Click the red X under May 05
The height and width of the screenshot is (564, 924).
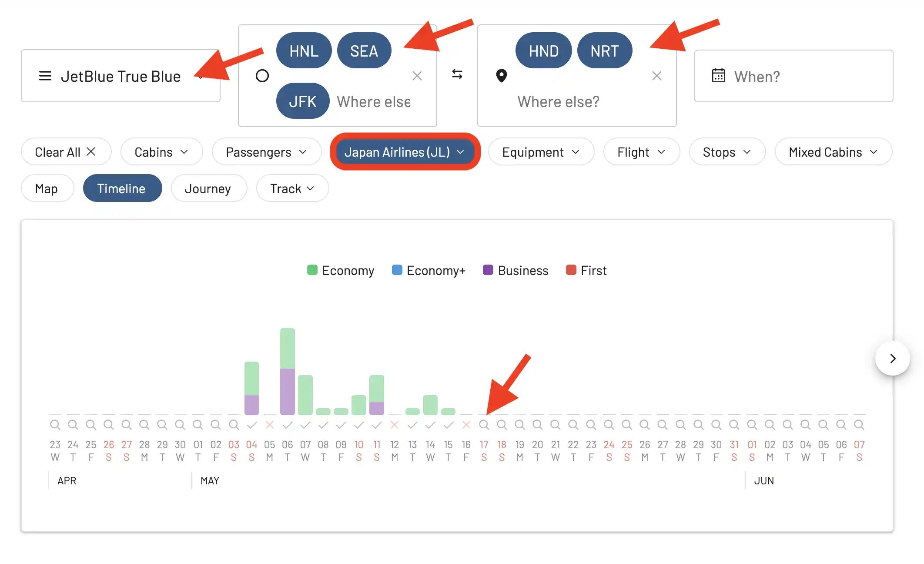270,425
